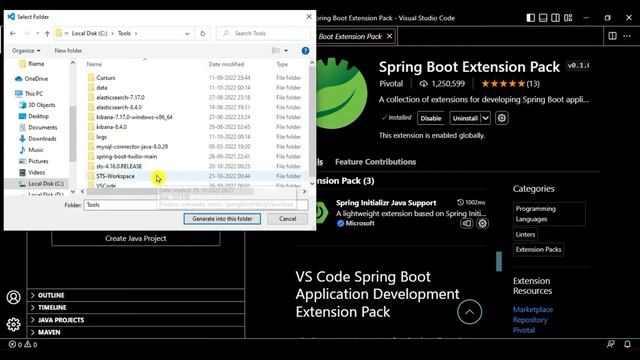Click Generate into this folder

click(x=222, y=219)
